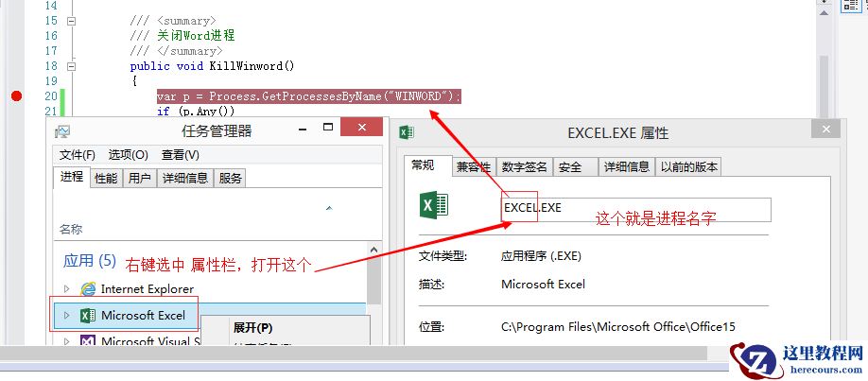Select the description value Microsoft Excel

(543, 285)
